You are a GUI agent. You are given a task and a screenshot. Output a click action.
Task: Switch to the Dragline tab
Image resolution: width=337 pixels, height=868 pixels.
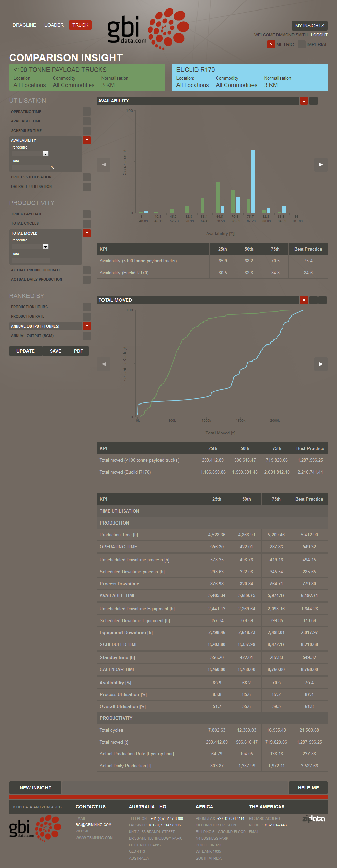[x=24, y=25]
